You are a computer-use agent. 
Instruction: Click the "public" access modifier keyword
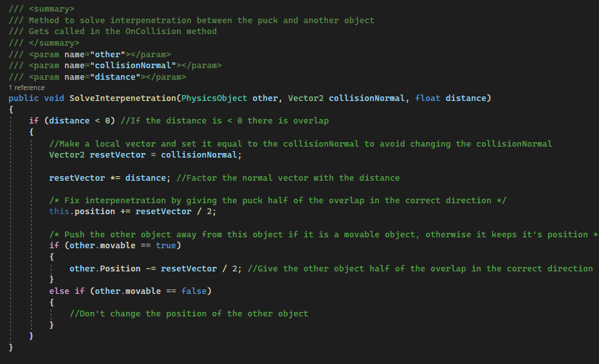[x=23, y=98]
